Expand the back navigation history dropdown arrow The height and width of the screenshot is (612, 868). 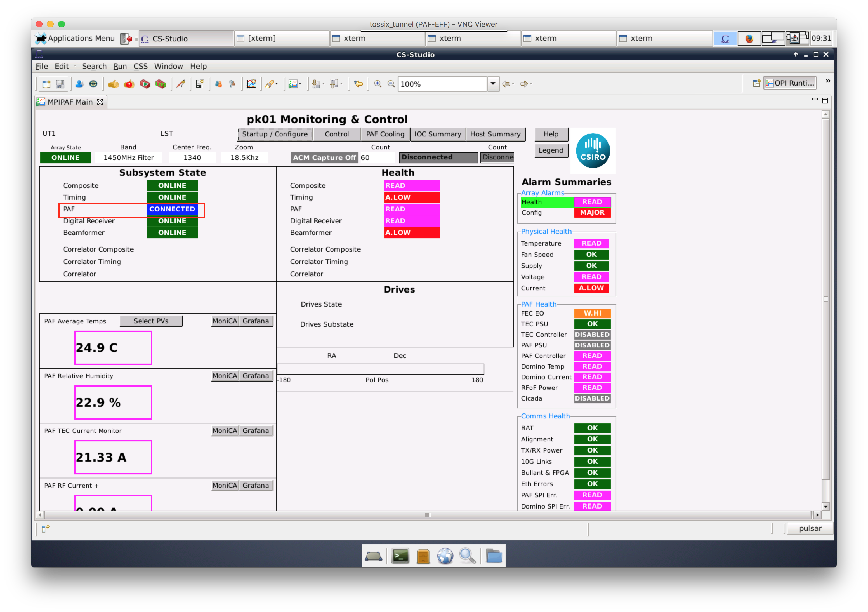[x=513, y=84]
